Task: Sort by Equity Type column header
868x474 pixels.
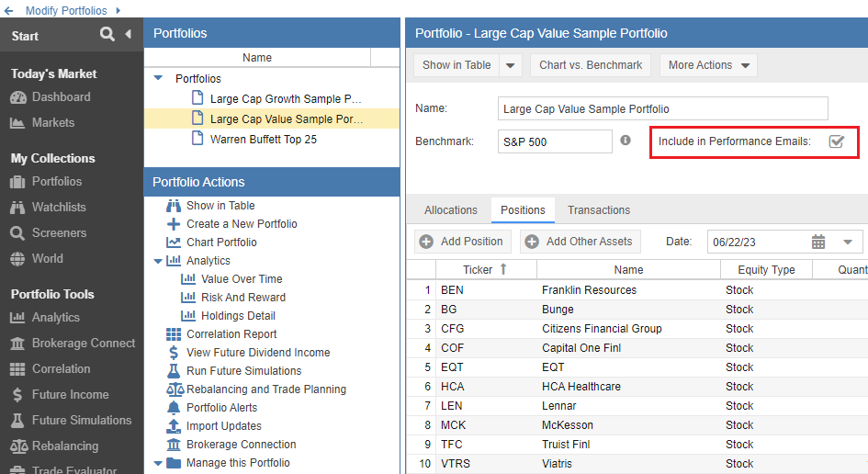Action: 766,270
